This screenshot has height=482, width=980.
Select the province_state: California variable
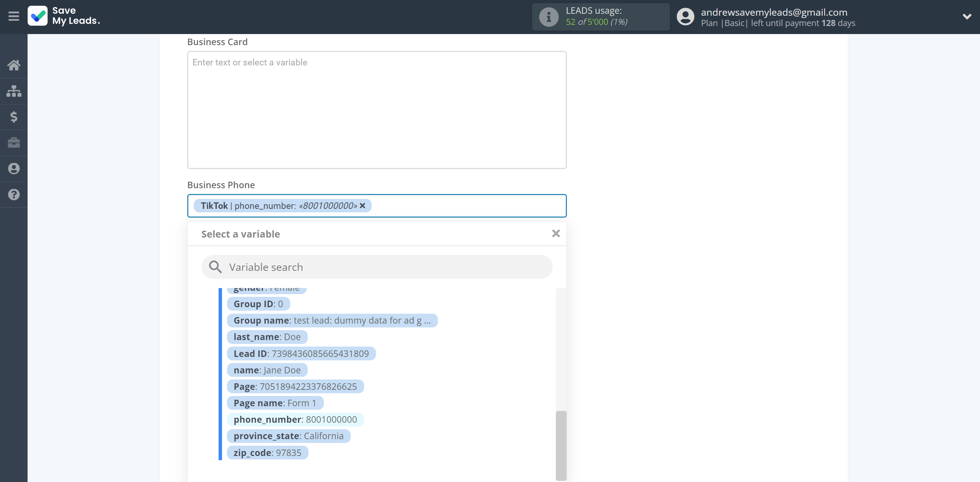289,436
